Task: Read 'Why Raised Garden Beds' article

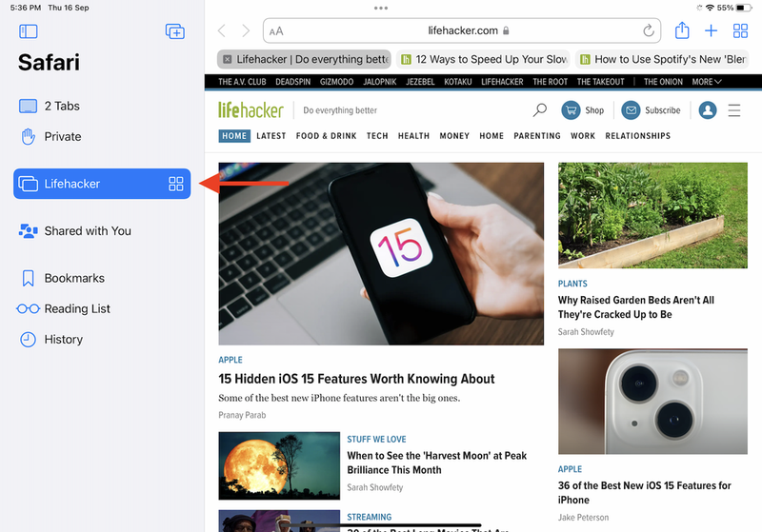Action: click(636, 307)
